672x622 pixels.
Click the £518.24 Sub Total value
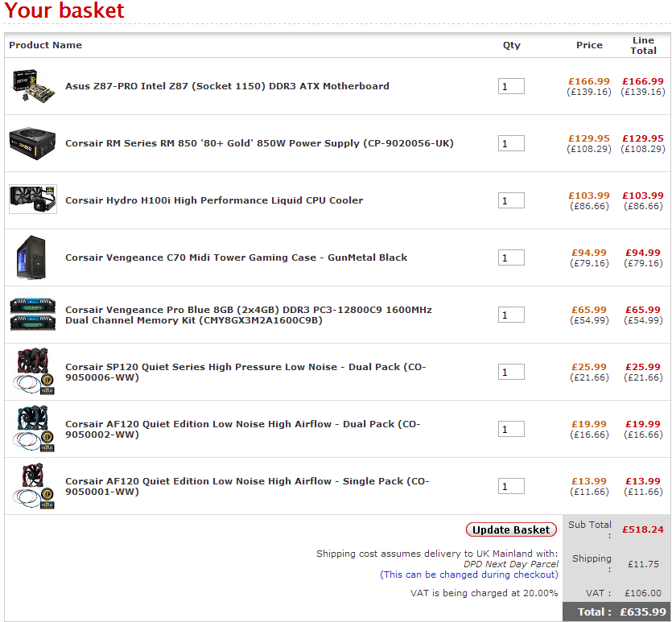tap(643, 529)
